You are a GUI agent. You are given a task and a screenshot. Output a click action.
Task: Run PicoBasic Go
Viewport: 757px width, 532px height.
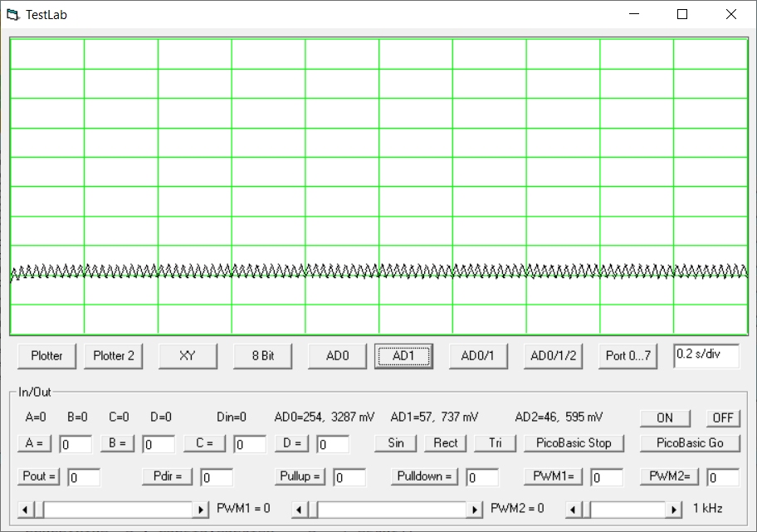689,443
